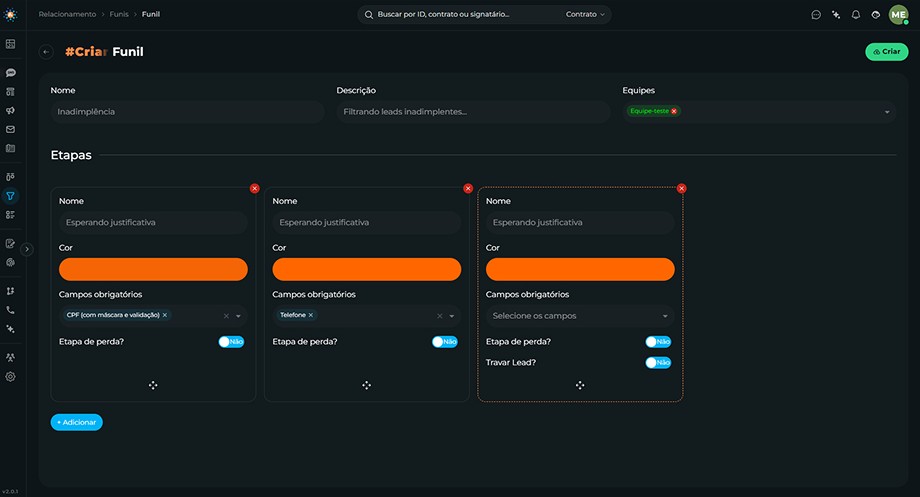Open the dashboard table icon in sidebar
The height and width of the screenshot is (497, 920).
click(11, 44)
